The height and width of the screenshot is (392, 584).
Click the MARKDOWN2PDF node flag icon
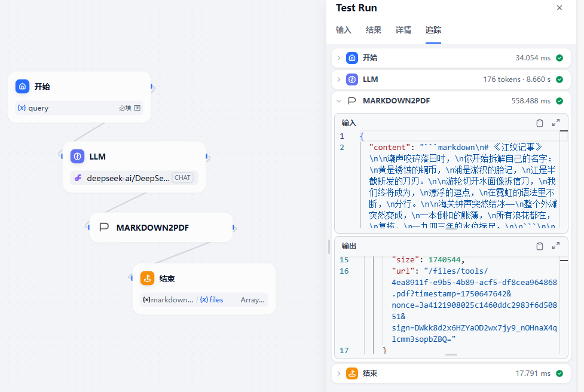click(104, 227)
